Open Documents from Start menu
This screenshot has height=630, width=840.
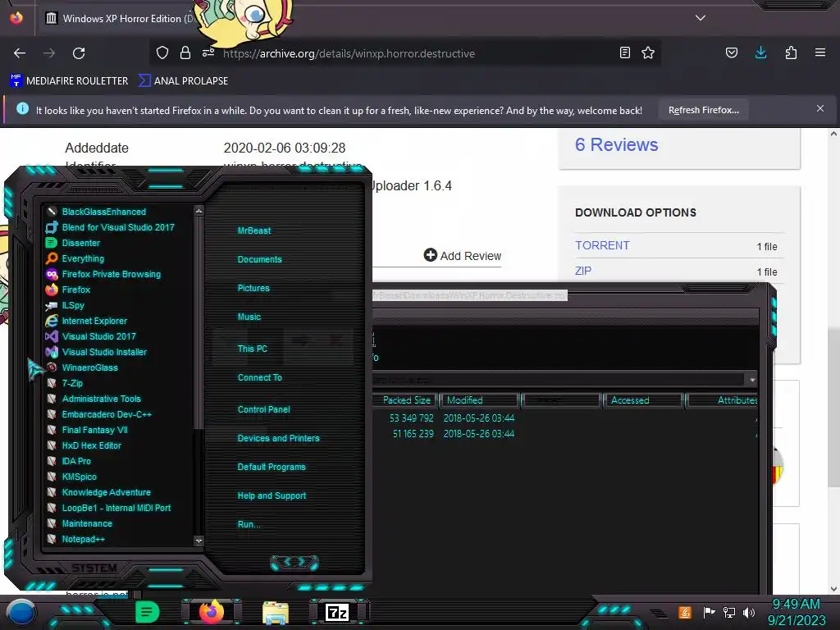click(x=259, y=259)
